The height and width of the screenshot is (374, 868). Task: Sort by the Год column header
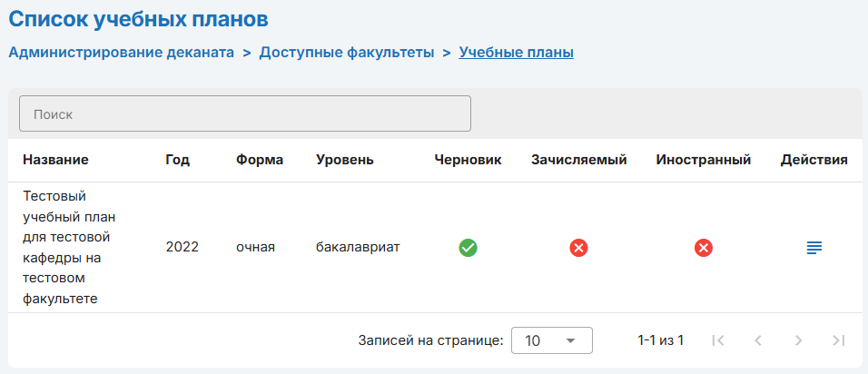pyautogui.click(x=177, y=160)
